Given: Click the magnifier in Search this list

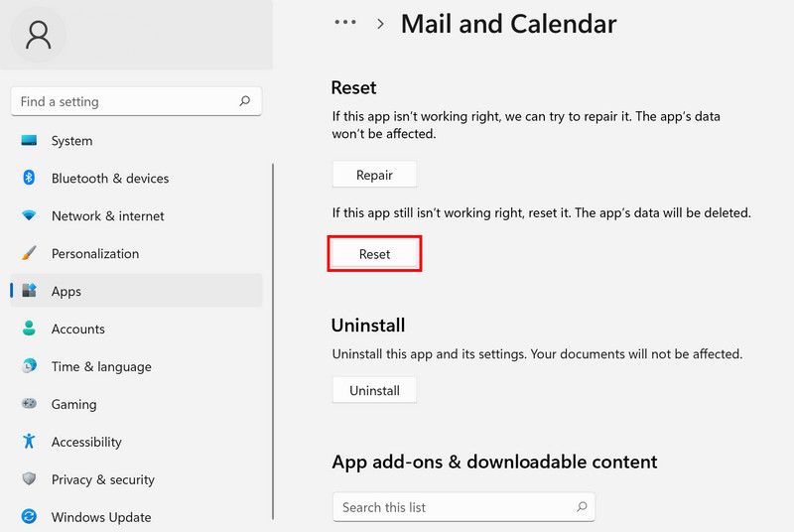Looking at the screenshot, I should click(x=582, y=506).
